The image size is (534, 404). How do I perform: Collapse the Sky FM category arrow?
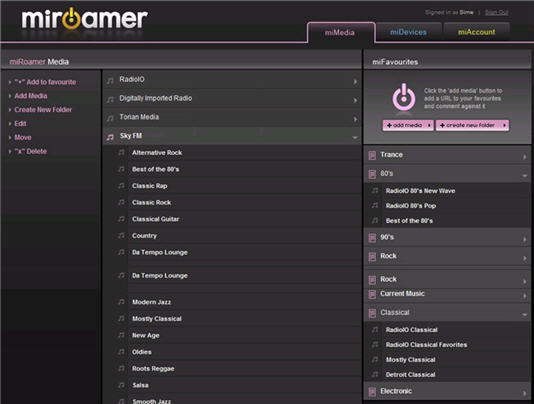click(x=355, y=138)
